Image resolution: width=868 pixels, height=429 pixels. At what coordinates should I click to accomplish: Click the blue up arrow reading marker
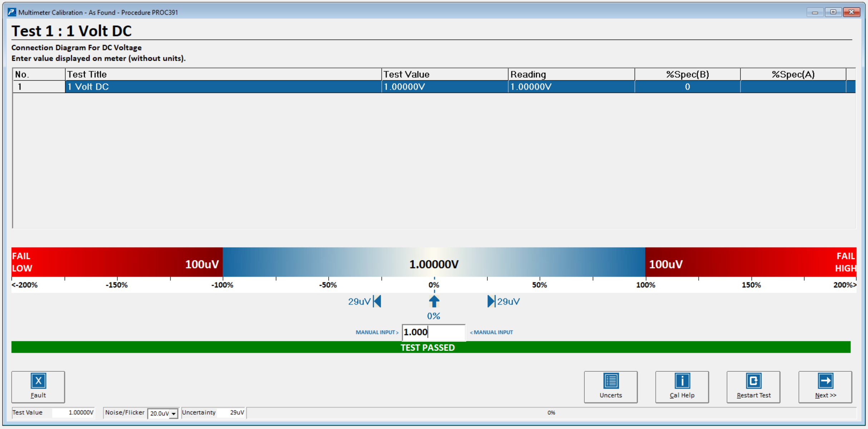click(434, 301)
